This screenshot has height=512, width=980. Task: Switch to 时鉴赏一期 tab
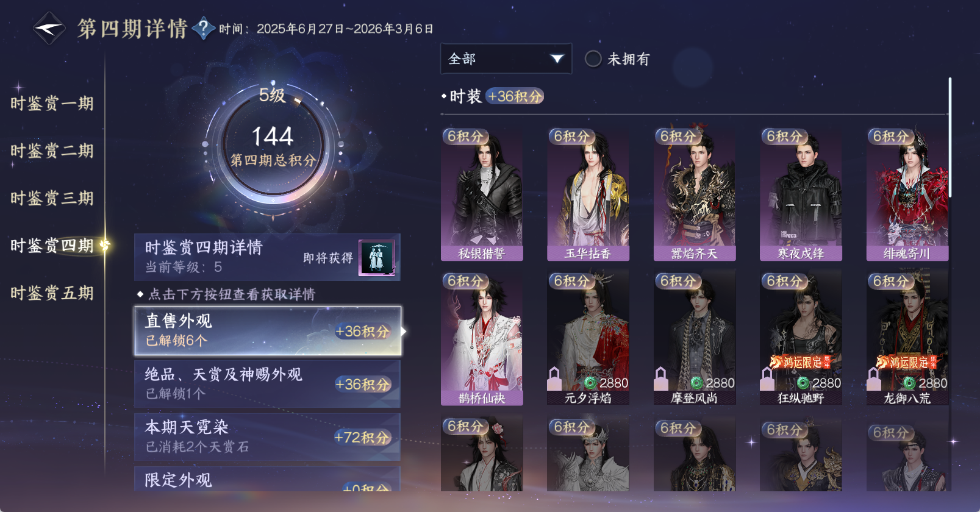tap(52, 103)
